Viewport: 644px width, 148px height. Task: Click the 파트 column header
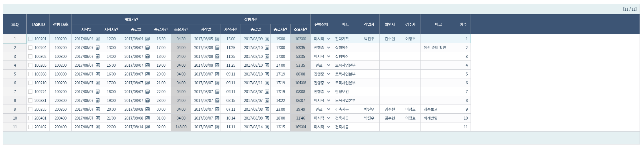[x=345, y=24]
